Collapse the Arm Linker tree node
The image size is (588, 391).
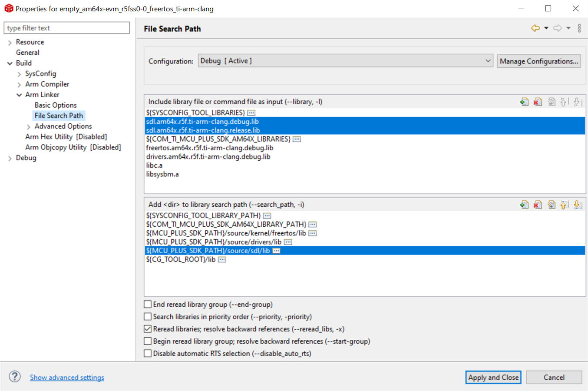[19, 95]
